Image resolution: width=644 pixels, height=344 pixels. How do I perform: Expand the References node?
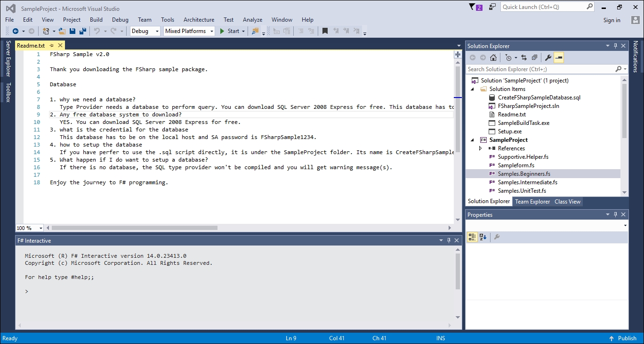coord(480,148)
